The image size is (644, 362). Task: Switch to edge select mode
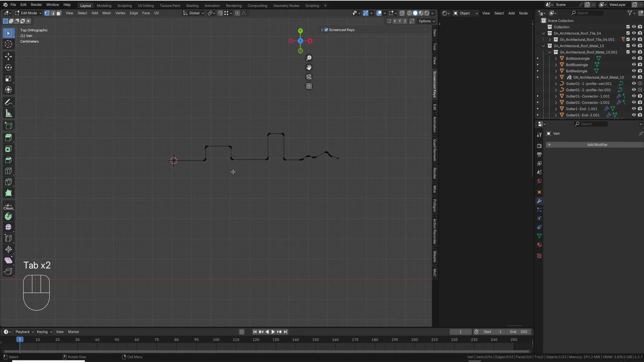point(53,13)
